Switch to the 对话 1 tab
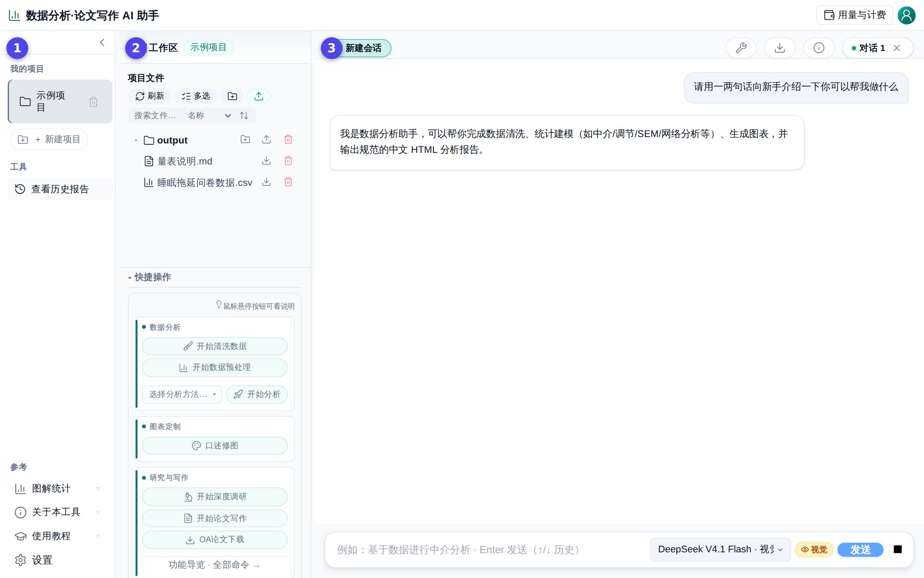Image resolution: width=924 pixels, height=578 pixels. coord(871,48)
